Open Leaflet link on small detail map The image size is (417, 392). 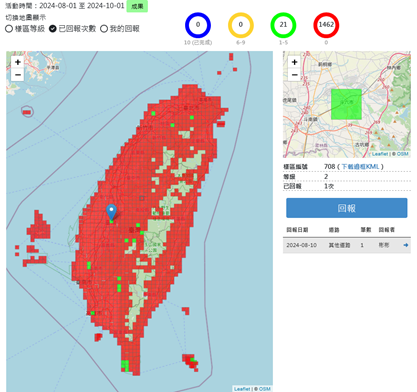point(380,154)
